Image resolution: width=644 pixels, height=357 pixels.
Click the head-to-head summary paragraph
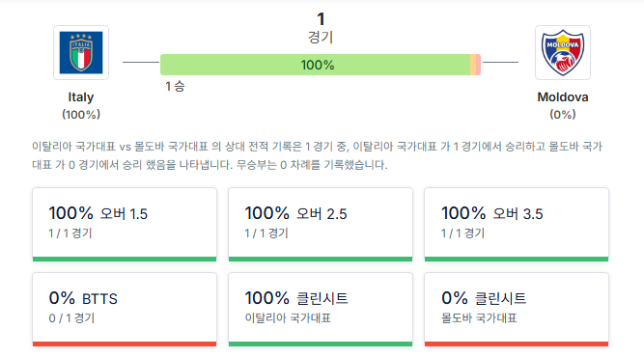(317, 155)
